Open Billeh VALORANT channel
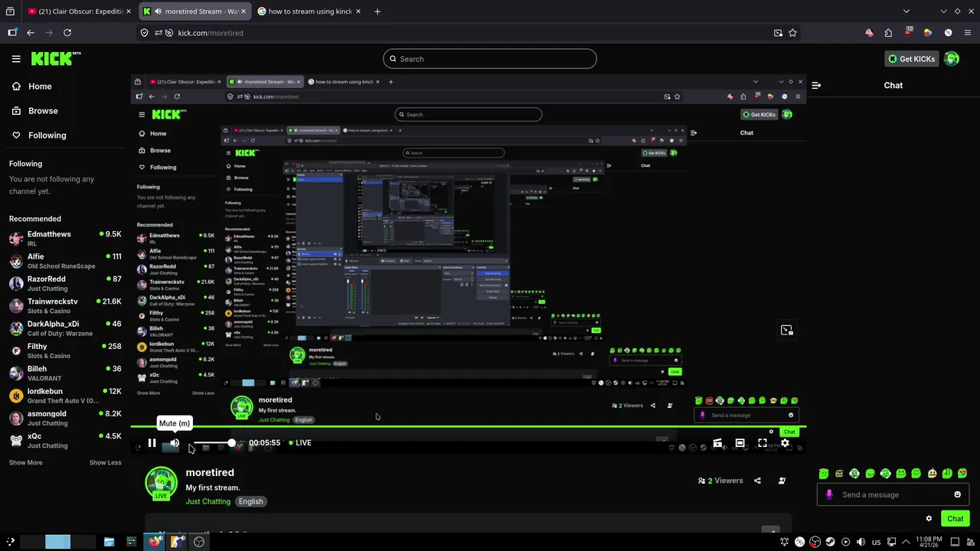980x551 pixels. click(65, 373)
